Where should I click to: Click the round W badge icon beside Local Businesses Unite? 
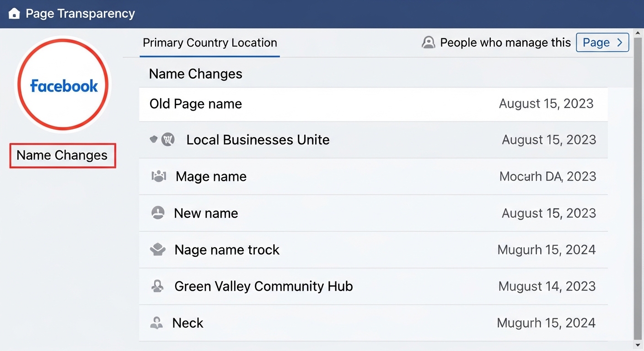(168, 139)
